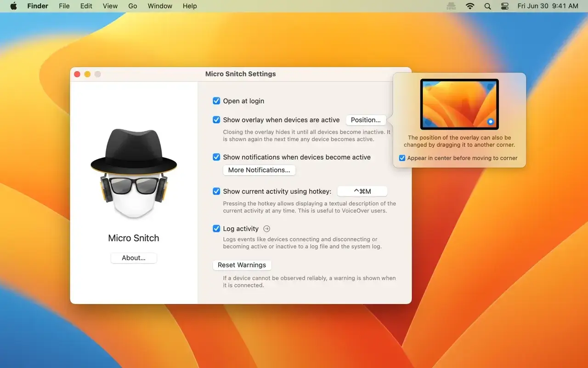Click the Micro Snitch menu bar icon
588x368 pixels.
[x=451, y=6]
